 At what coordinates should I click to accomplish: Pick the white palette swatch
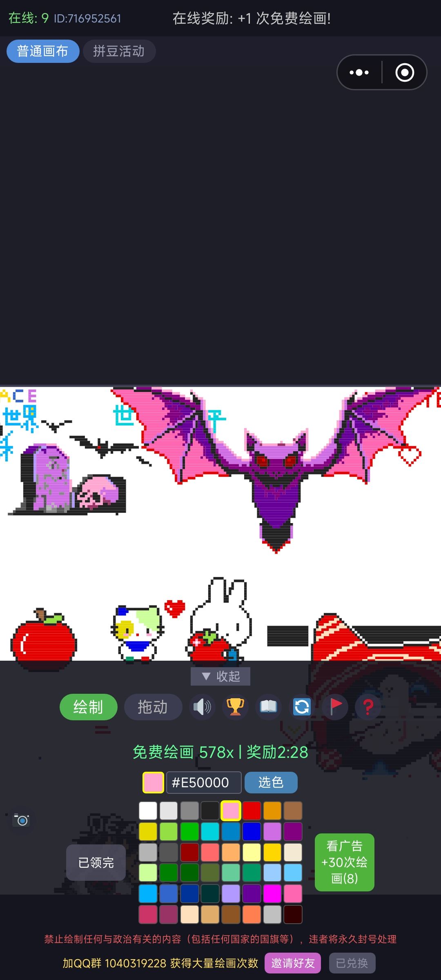click(x=148, y=811)
